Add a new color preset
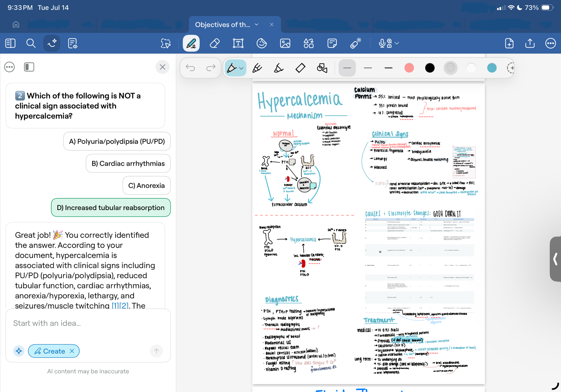561x392 pixels. click(x=511, y=68)
